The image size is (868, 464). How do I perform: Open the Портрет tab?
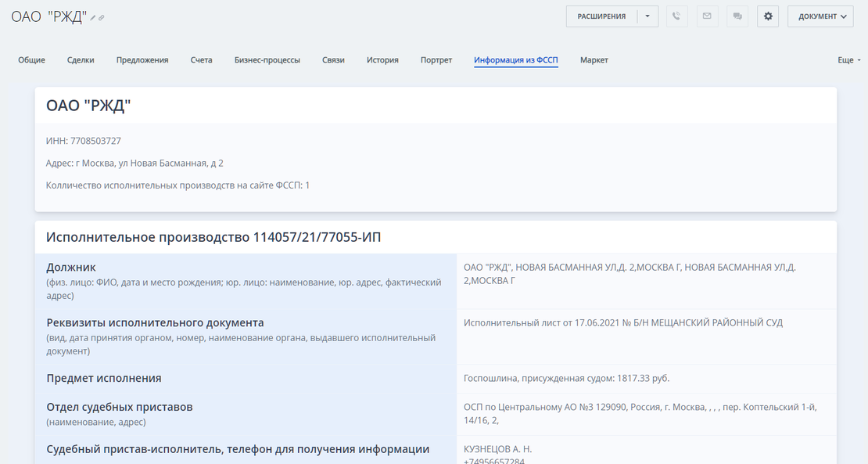tap(437, 59)
